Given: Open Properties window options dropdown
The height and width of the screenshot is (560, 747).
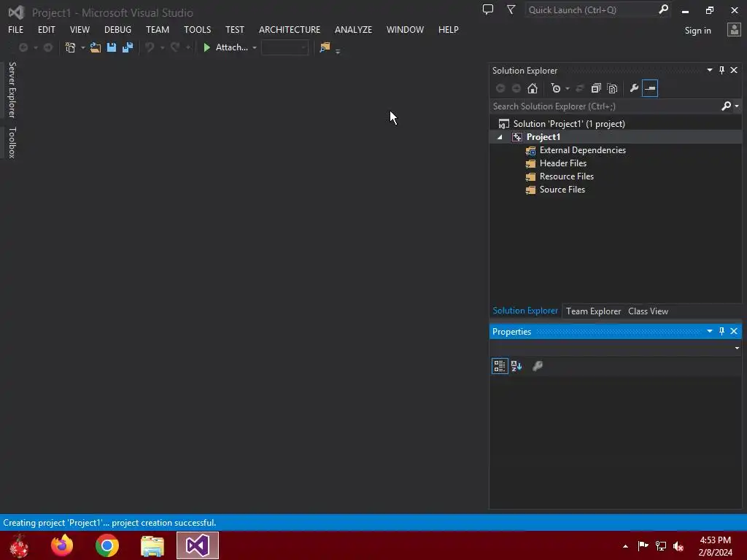Looking at the screenshot, I should tap(709, 331).
